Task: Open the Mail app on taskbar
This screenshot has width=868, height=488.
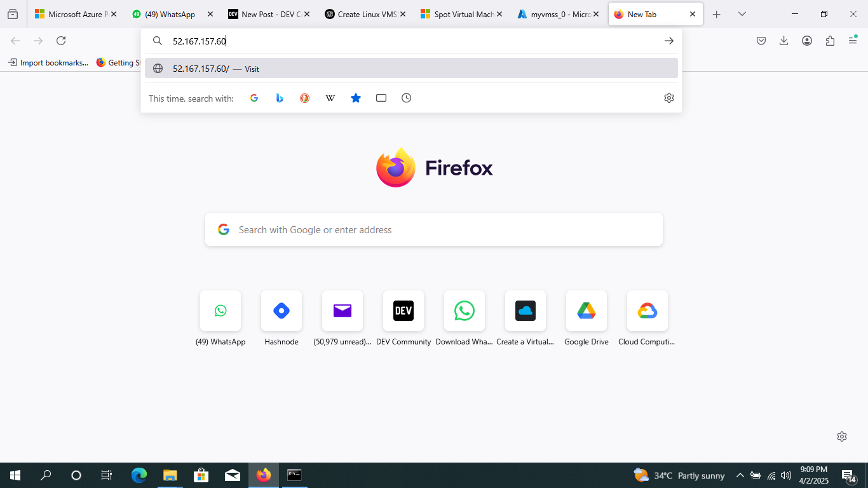Action: click(x=232, y=475)
